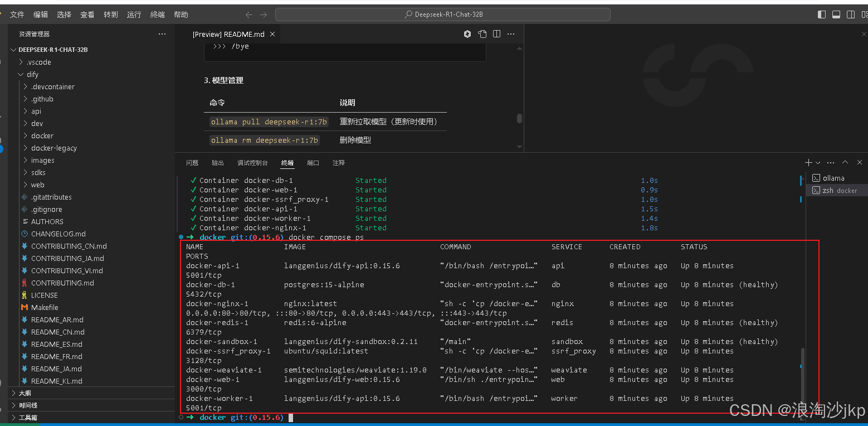
Task: Split the editor to the right
Action: coord(497,34)
